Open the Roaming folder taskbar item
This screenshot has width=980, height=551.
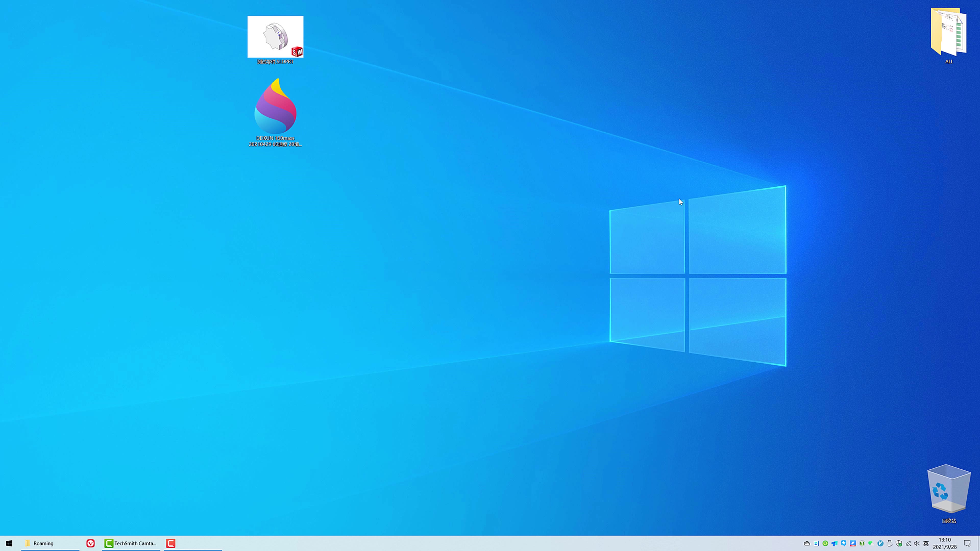tap(43, 543)
